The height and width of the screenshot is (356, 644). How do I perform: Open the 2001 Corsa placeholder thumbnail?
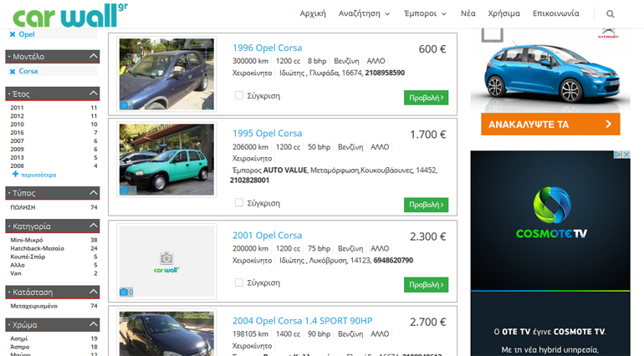tap(166, 261)
